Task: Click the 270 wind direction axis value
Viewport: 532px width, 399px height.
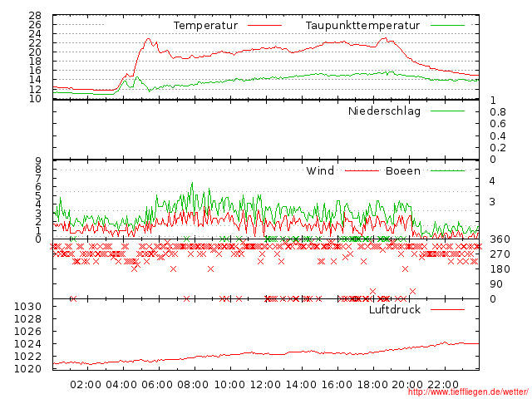Action: point(500,254)
